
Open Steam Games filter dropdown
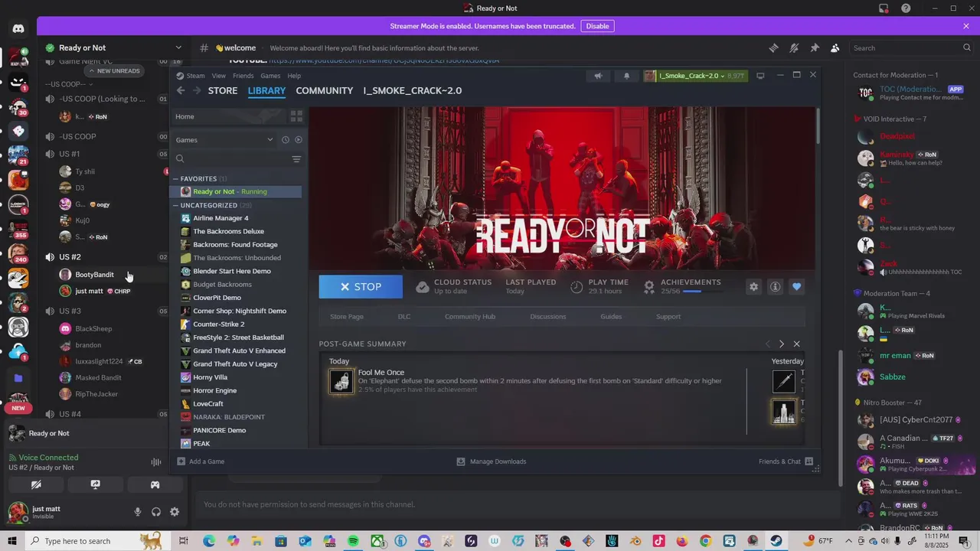tap(224, 140)
